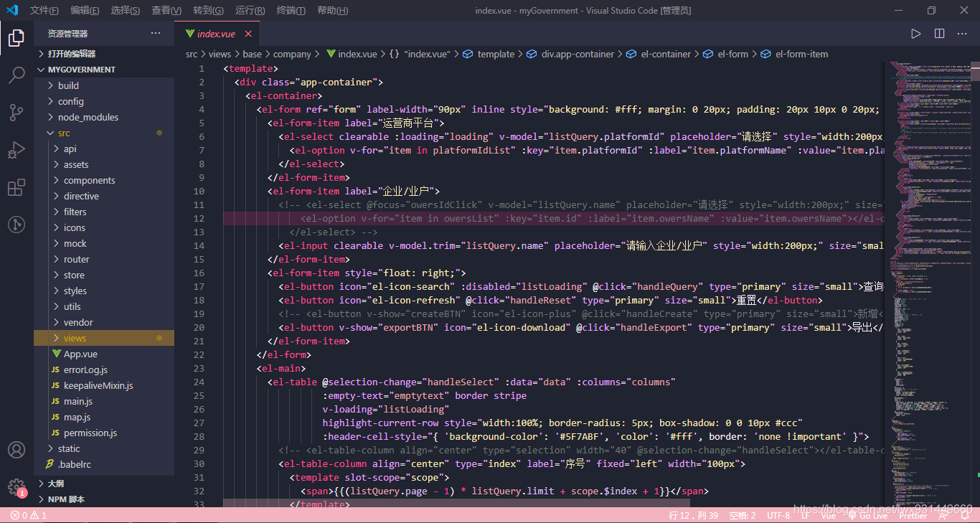The height and width of the screenshot is (523, 980).
Task: Open the Run and Debug icon
Action: coord(17,150)
